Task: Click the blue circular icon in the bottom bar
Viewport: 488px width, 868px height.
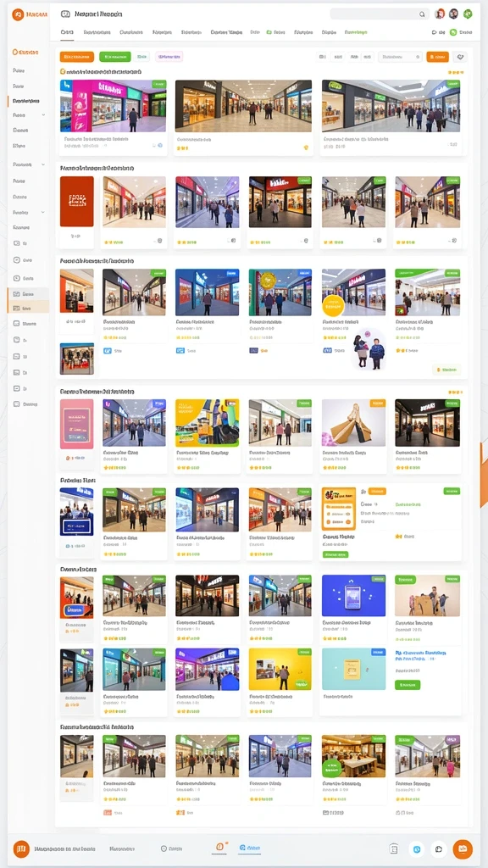Action: pos(417,849)
